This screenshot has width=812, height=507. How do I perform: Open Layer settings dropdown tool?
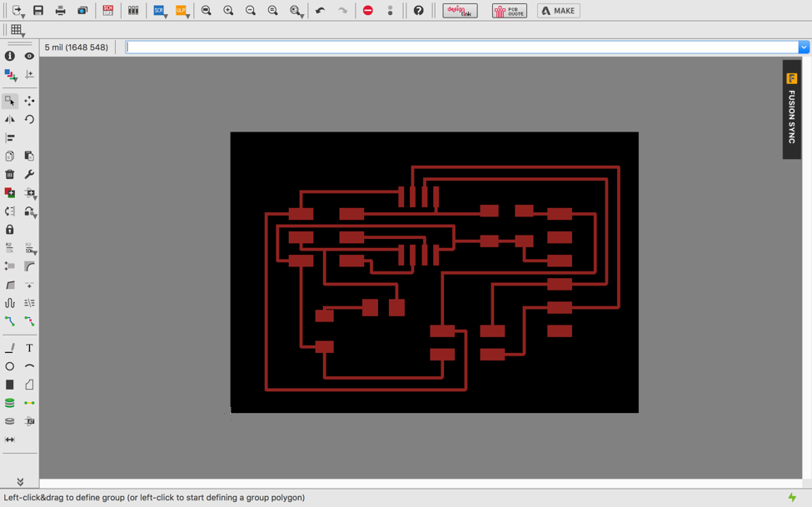coord(10,75)
